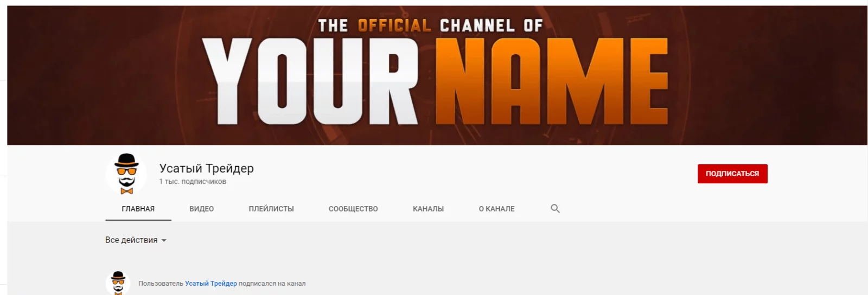868x295 pixels.
Task: Click the channel title Усатый Трейдер
Action: (x=206, y=168)
